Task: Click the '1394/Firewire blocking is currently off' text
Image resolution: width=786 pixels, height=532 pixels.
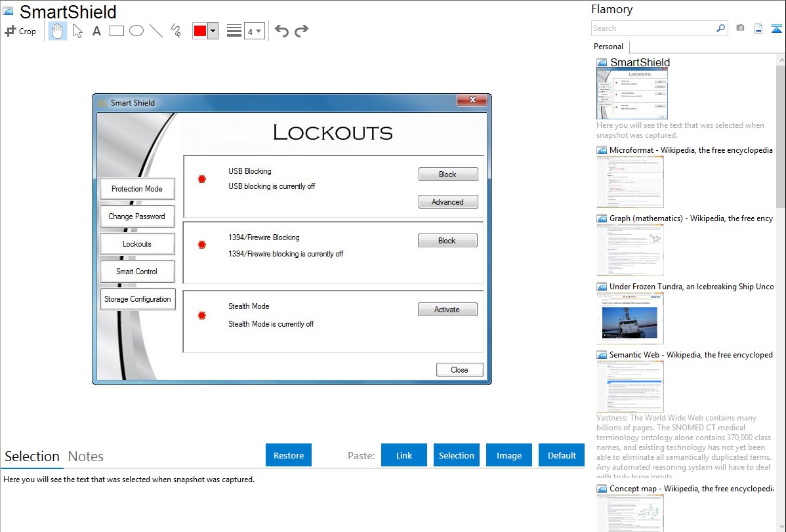Action: point(285,255)
